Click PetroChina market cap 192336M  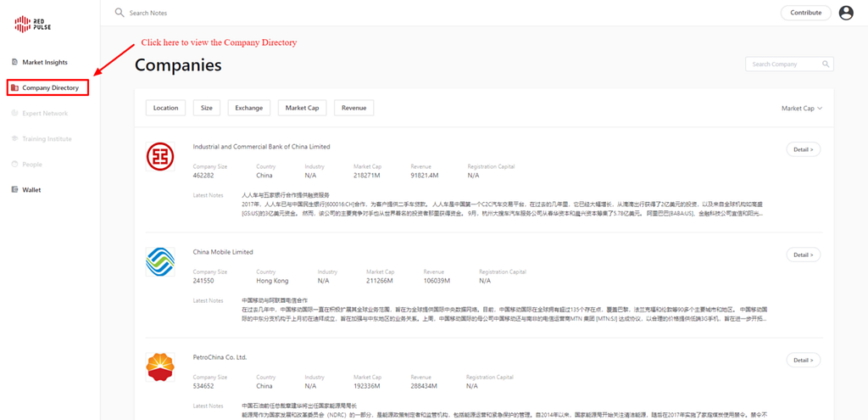(x=369, y=386)
